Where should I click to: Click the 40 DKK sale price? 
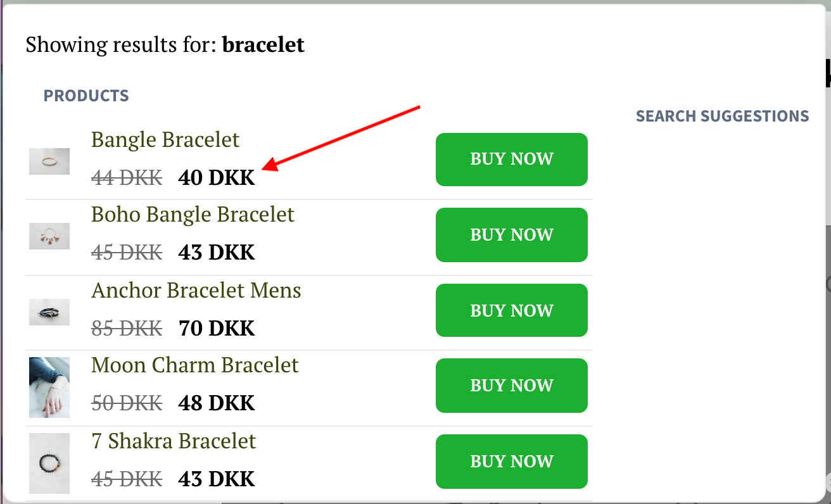pos(217,178)
